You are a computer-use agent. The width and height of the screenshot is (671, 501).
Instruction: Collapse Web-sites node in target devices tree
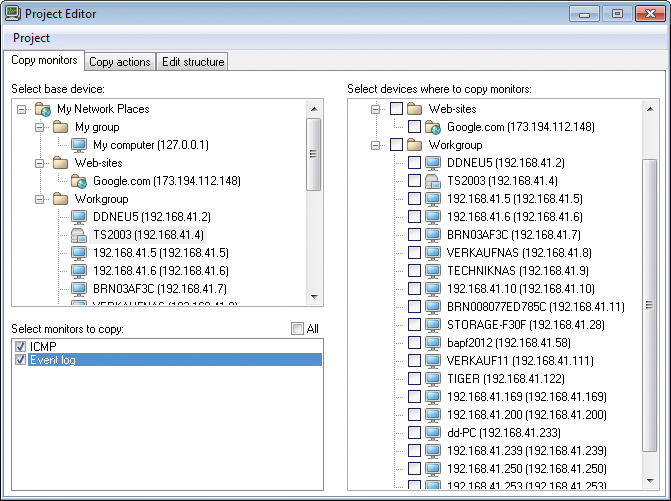click(x=376, y=110)
